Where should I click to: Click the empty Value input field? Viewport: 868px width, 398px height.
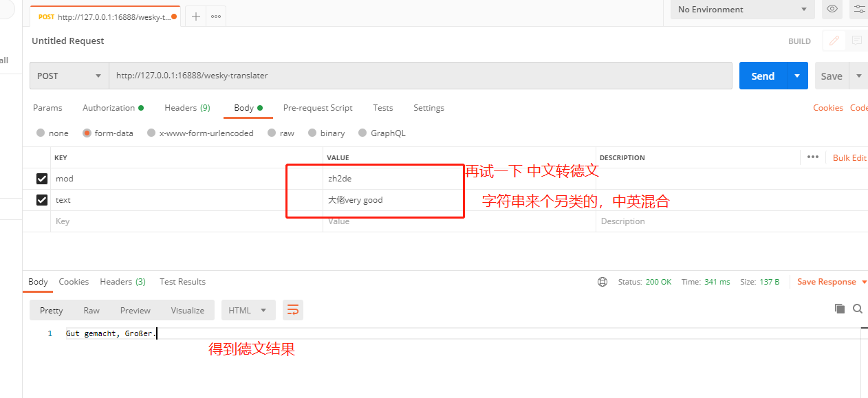coord(459,221)
